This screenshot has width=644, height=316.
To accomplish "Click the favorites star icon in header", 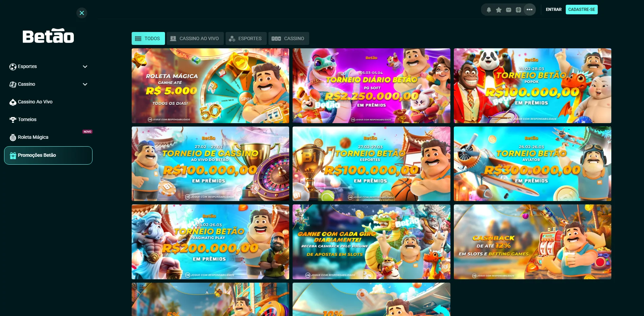I will click(499, 10).
